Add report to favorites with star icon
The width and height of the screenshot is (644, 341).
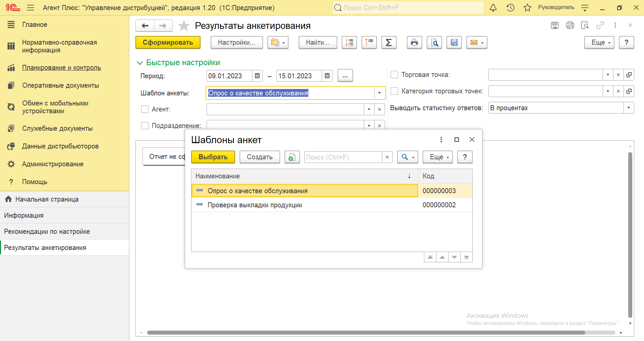point(184,26)
